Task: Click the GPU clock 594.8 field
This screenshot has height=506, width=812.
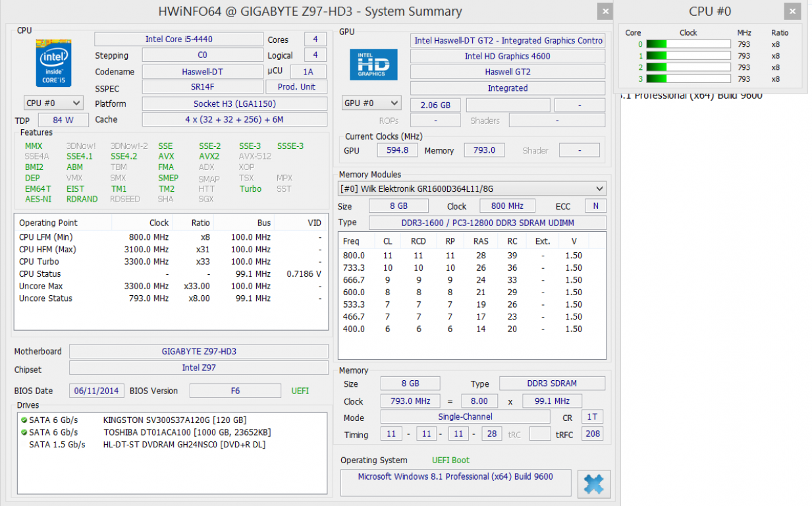Action: (x=397, y=150)
